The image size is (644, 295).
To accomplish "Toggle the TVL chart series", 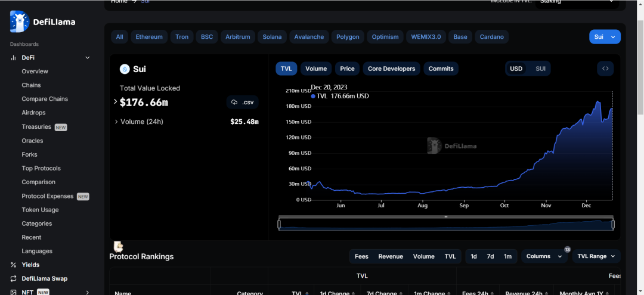I will [x=286, y=69].
